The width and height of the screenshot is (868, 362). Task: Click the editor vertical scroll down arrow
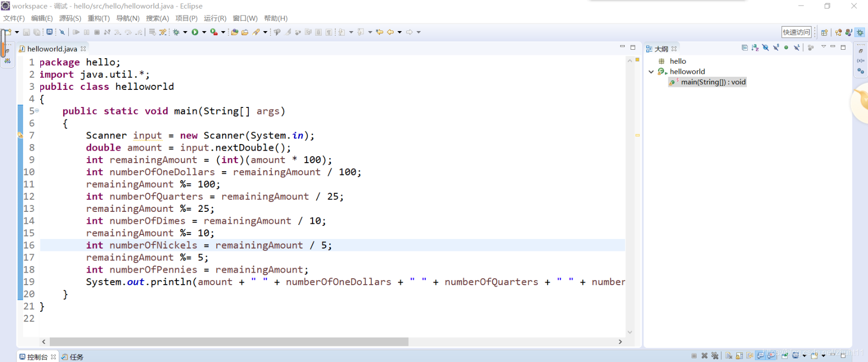[630, 332]
